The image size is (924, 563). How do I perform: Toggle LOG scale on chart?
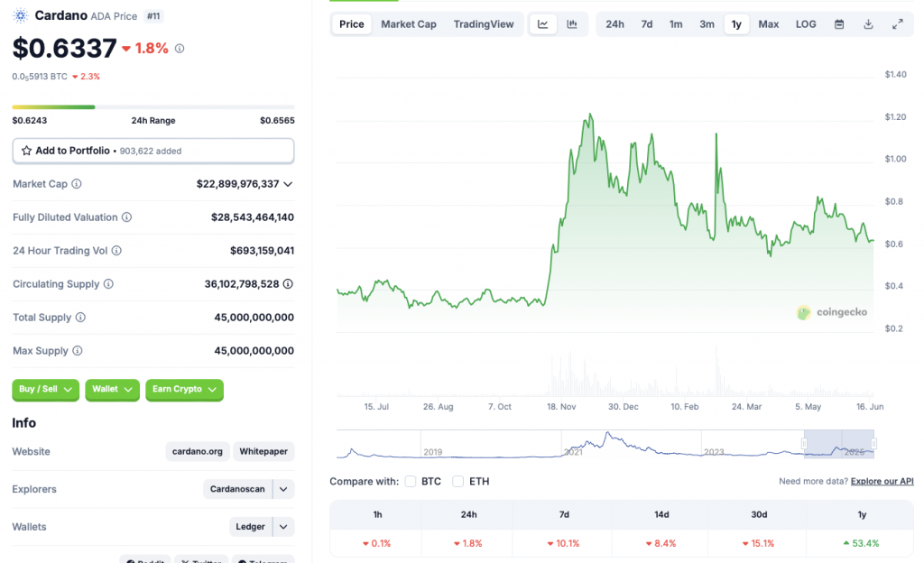[x=806, y=24]
